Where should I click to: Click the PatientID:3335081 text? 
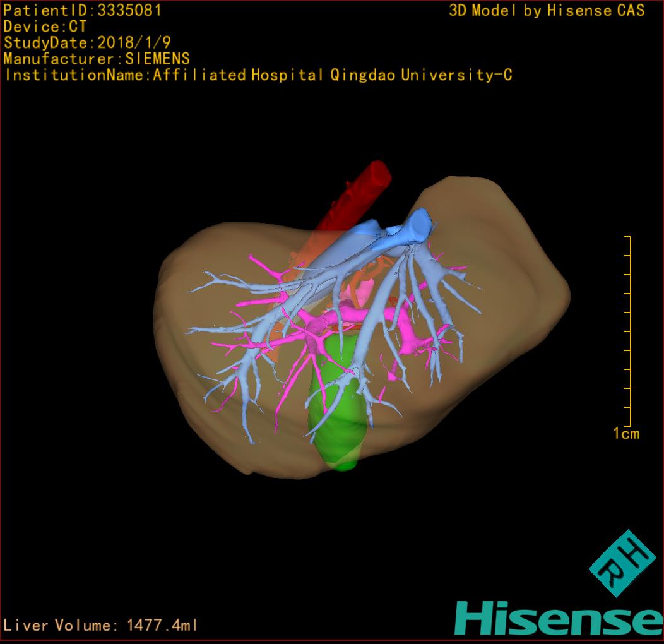82,11
